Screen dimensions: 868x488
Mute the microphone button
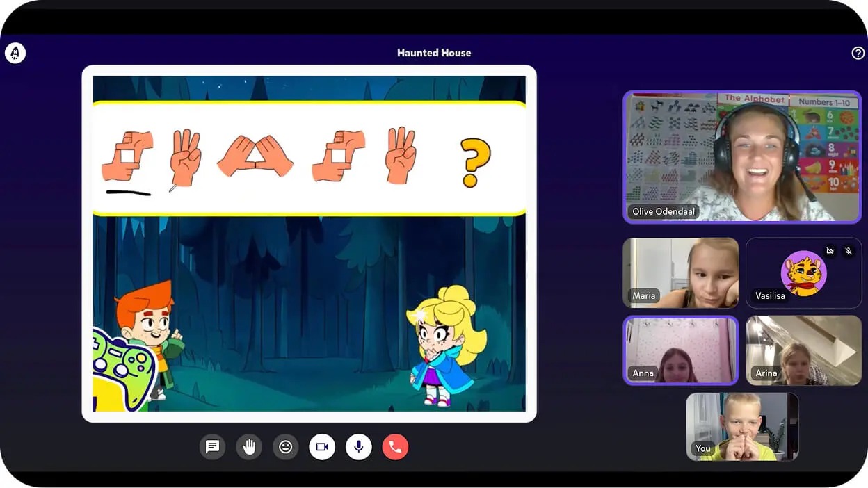[x=359, y=447]
